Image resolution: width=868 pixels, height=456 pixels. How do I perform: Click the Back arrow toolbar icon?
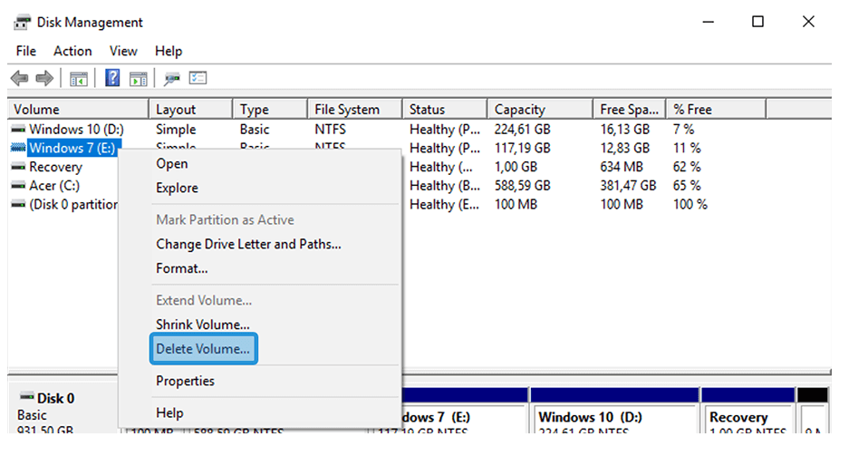click(x=19, y=78)
